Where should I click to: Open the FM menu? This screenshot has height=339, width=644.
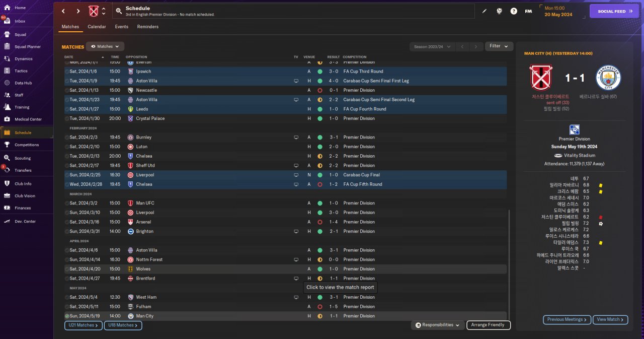528,11
